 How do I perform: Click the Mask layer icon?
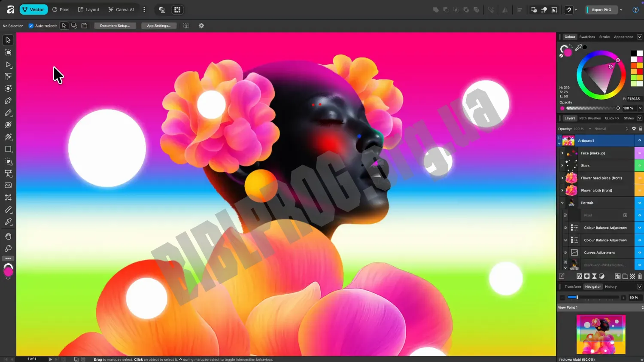586,276
